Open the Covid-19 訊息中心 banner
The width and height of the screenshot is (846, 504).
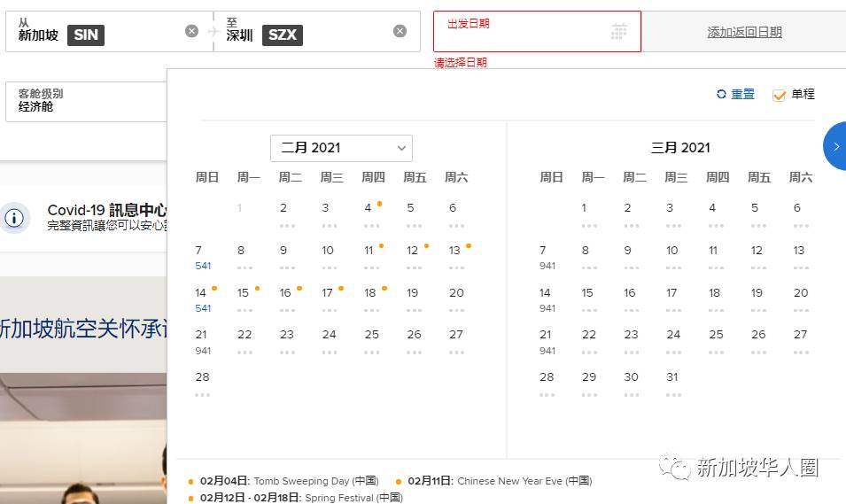click(x=83, y=218)
